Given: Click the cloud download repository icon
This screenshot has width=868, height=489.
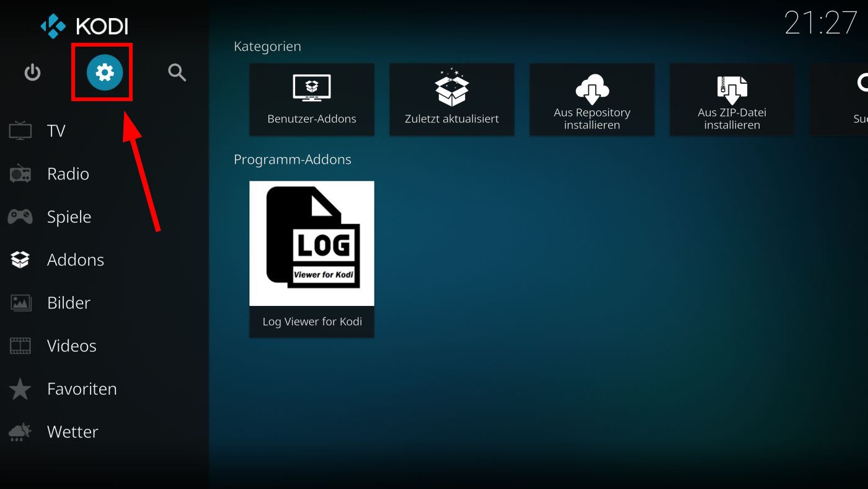Looking at the screenshot, I should click(x=592, y=88).
